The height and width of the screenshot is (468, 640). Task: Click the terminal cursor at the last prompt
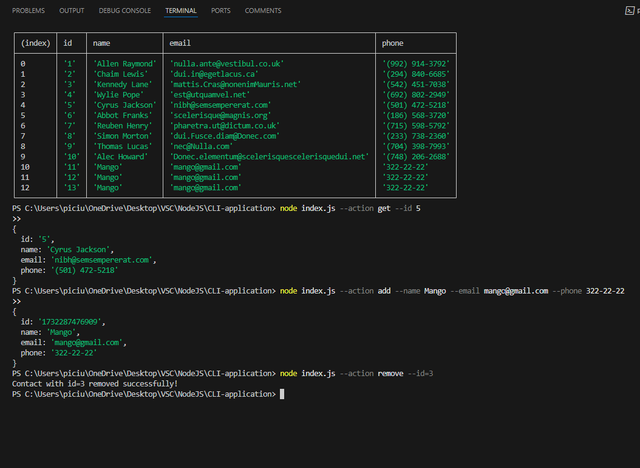(x=282, y=394)
